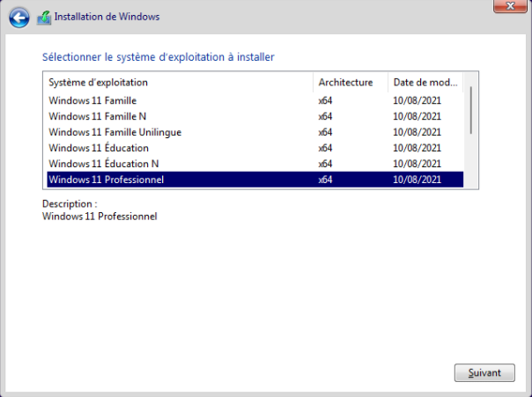Image resolution: width=532 pixels, height=397 pixels.
Task: Select highlighted Windows 11 Professionnel row
Action: point(107,180)
